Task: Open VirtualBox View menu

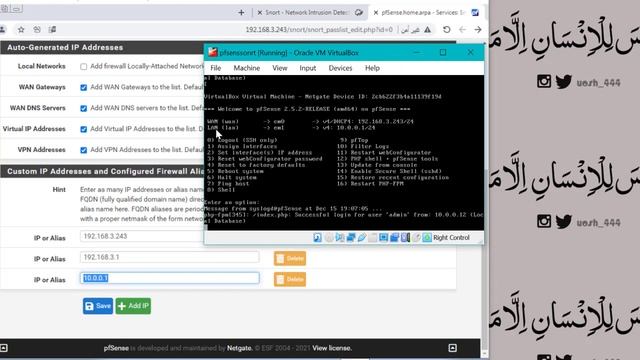Action: [280, 68]
